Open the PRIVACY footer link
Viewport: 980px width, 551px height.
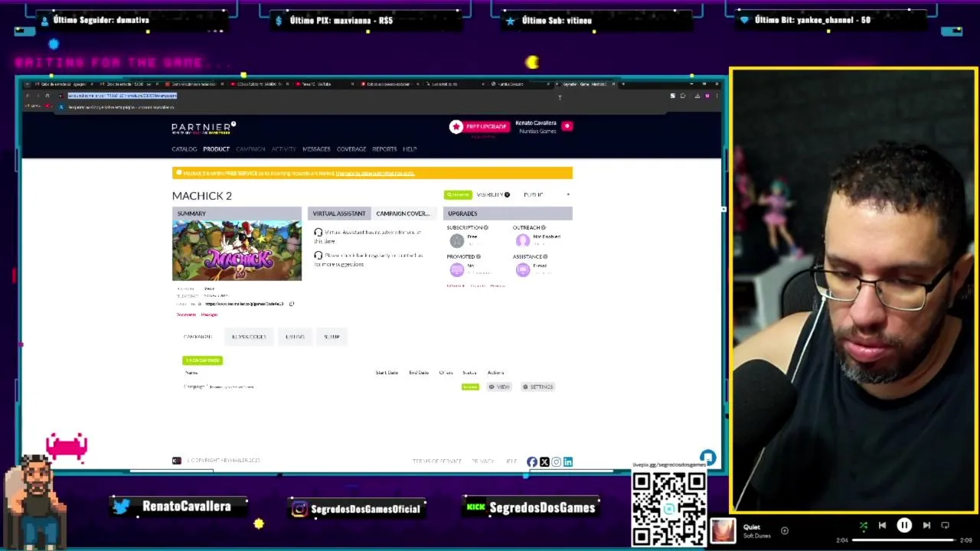(482, 461)
